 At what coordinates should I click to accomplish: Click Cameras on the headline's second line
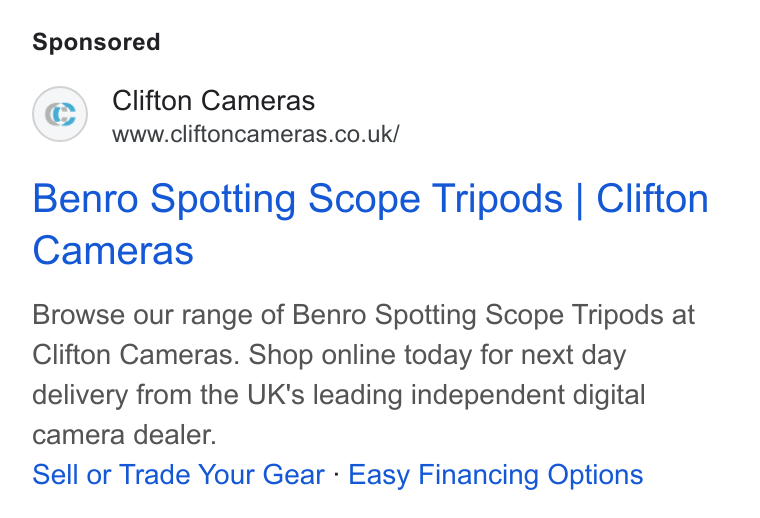pos(113,251)
